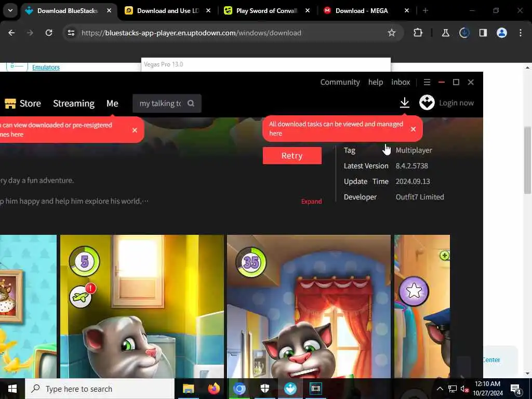
Task: Open the inbox menu item
Action: click(x=401, y=82)
